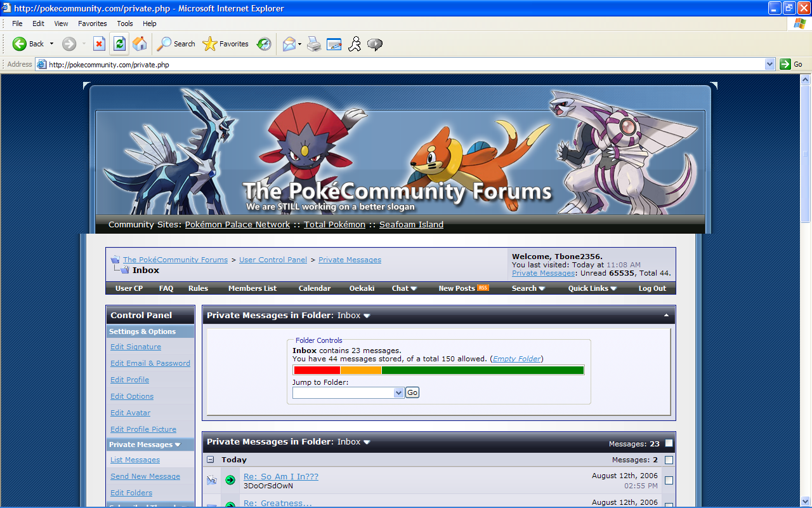Collapse Folder Controls panel with top arrow

click(x=666, y=316)
